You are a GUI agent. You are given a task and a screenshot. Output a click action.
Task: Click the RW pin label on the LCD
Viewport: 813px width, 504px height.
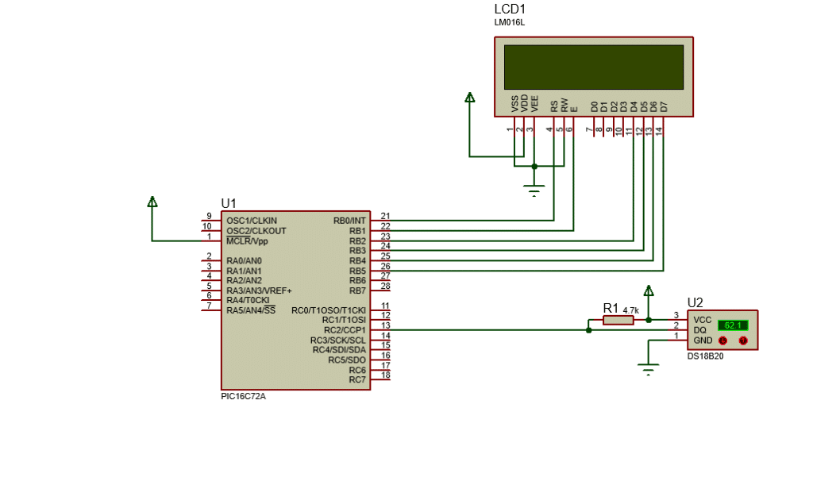point(564,106)
